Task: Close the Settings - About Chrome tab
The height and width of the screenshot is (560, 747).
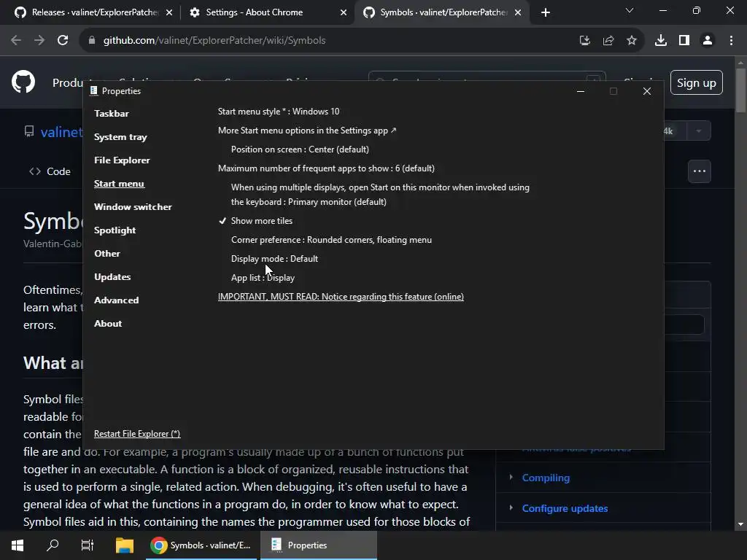Action: tap(344, 13)
